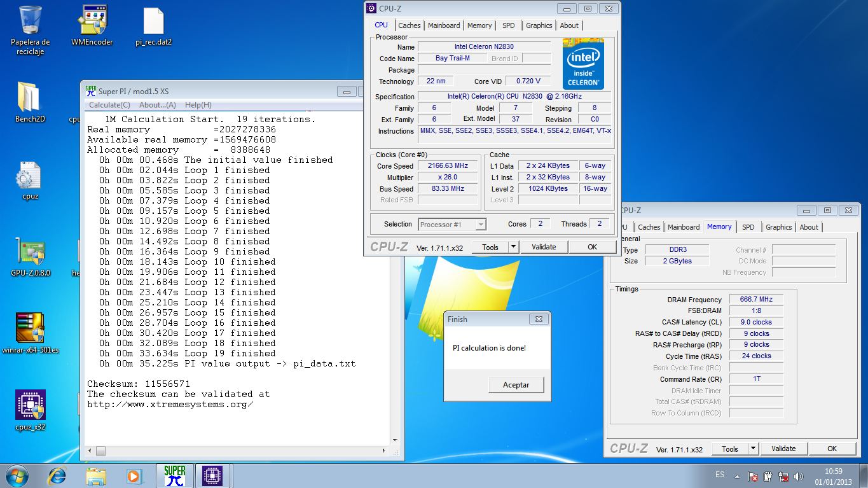The width and height of the screenshot is (868, 488).
Task: Click the network status tray icon
Action: (x=783, y=475)
